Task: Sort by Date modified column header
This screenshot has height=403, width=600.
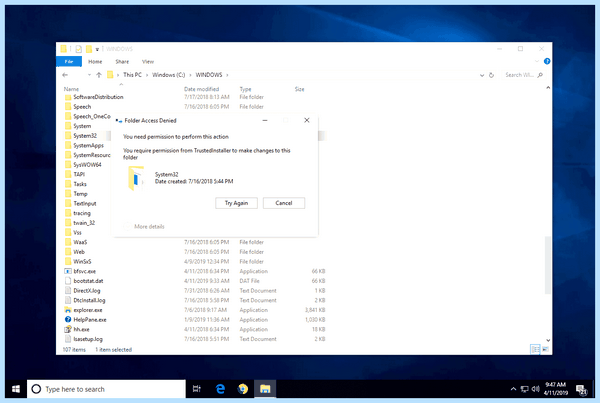Action: (201, 89)
